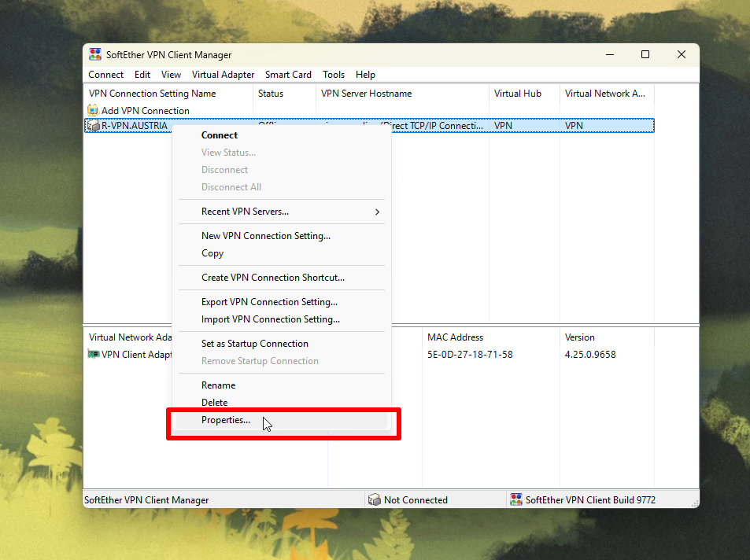This screenshot has width=750, height=560.
Task: Click Create VPN Connection Shortcut...
Action: [272, 278]
